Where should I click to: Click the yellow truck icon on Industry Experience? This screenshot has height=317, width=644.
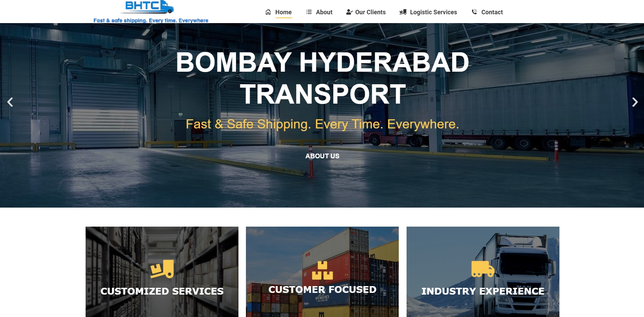point(483,269)
